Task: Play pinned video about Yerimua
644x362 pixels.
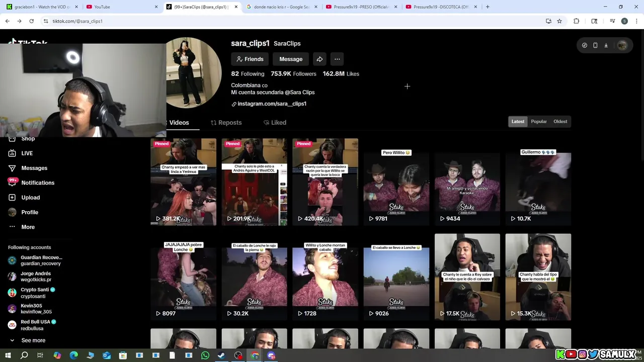Action: [183, 182]
